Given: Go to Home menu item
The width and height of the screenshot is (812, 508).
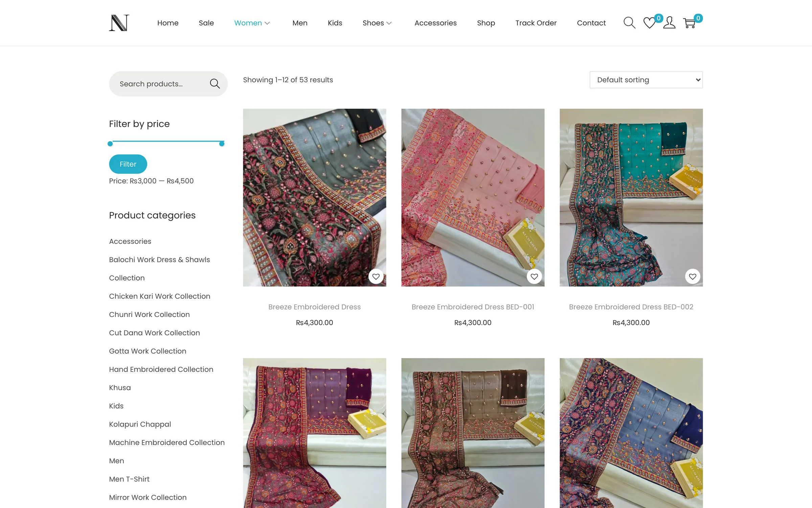Looking at the screenshot, I should click(168, 23).
